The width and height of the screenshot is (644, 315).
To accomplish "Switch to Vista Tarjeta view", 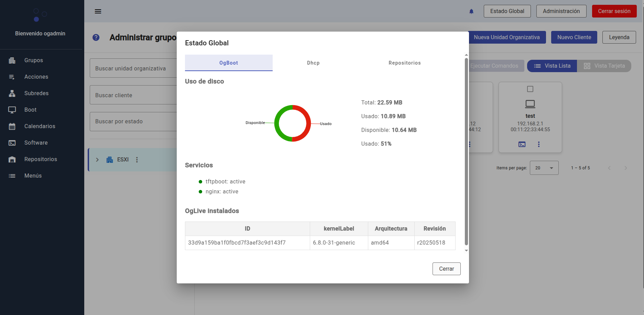I will (604, 66).
